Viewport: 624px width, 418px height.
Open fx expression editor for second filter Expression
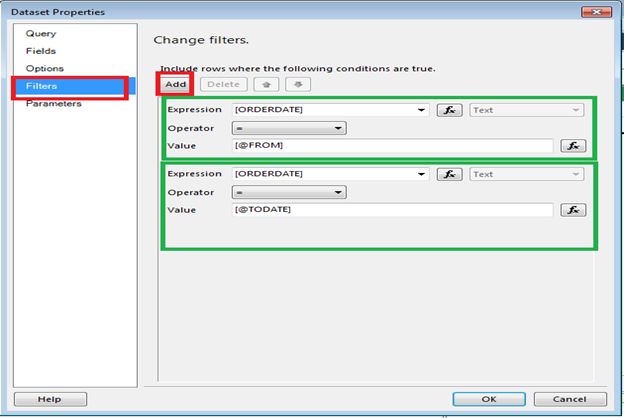[449, 174]
